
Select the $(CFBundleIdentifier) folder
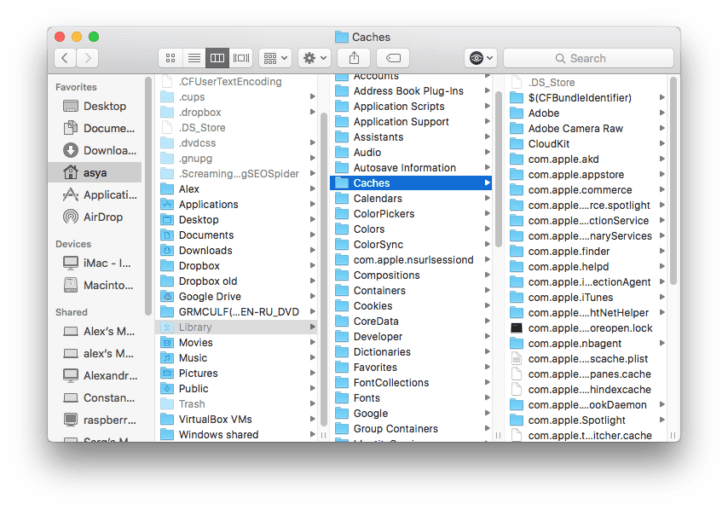(587, 98)
